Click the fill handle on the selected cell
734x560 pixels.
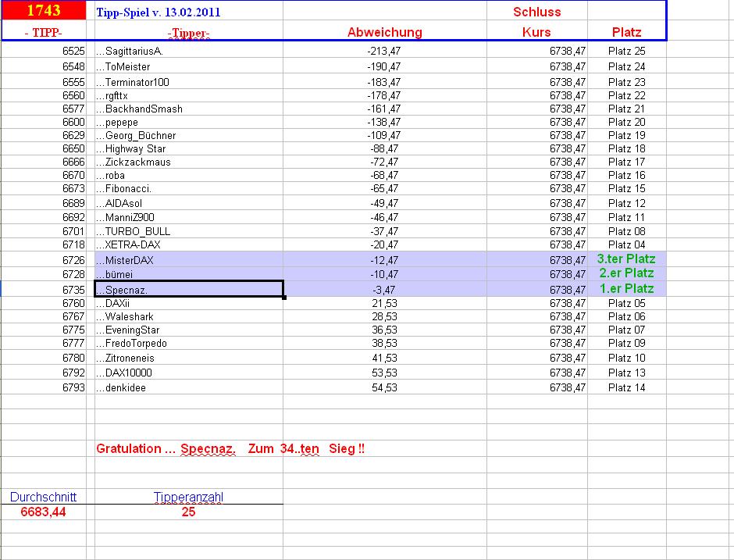click(283, 298)
